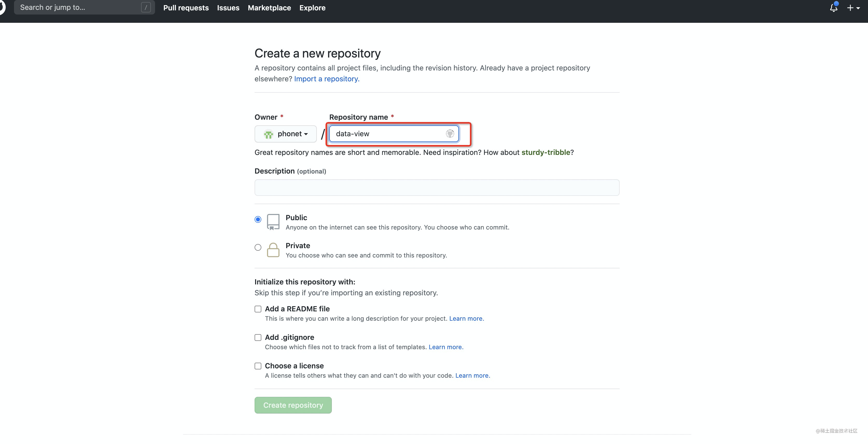The height and width of the screenshot is (444, 868).
Task: Follow the Import a repository link
Action: point(326,79)
